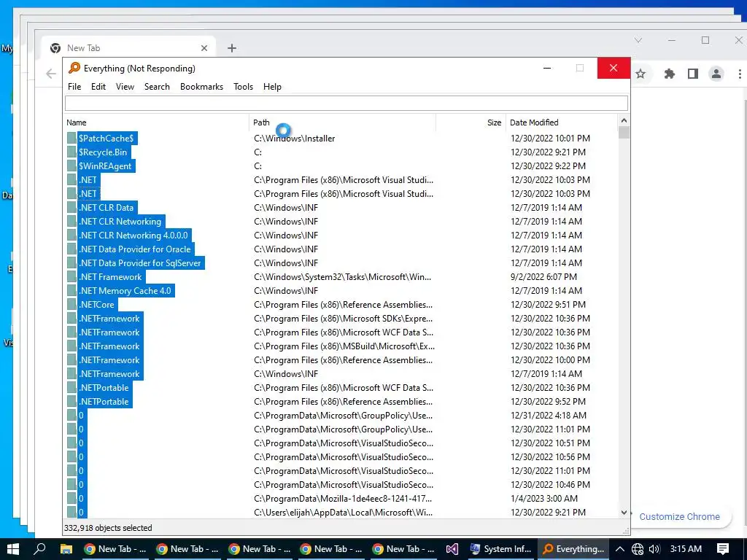The height and width of the screenshot is (560, 747).
Task: Show hidden tray icons chevron
Action: click(x=620, y=549)
